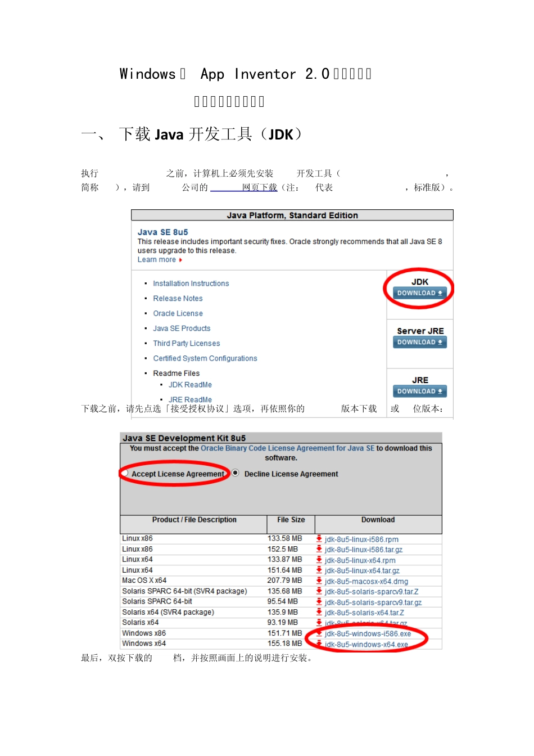Click download arrow icon for windows-i586.exe
534x756 pixels.
pos(319,633)
